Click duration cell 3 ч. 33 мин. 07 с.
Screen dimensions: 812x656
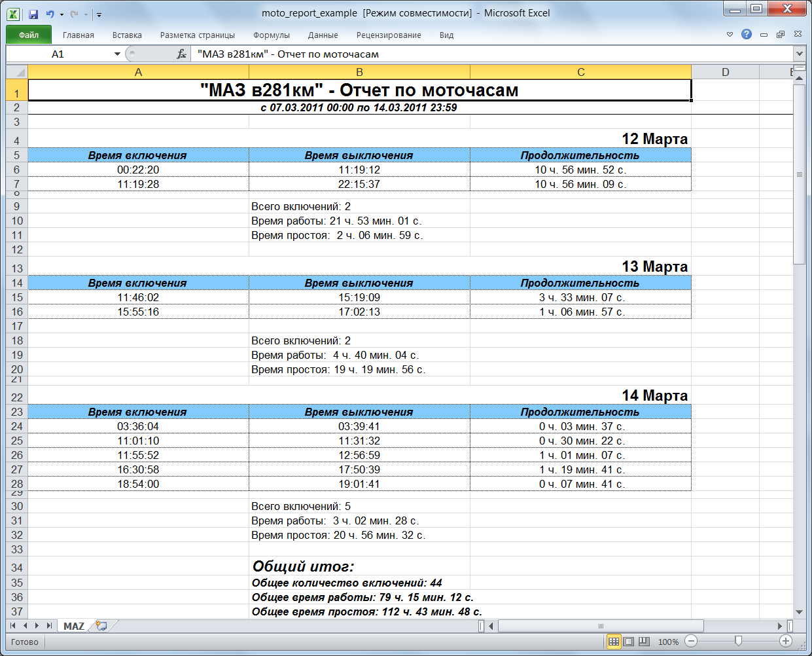(581, 297)
